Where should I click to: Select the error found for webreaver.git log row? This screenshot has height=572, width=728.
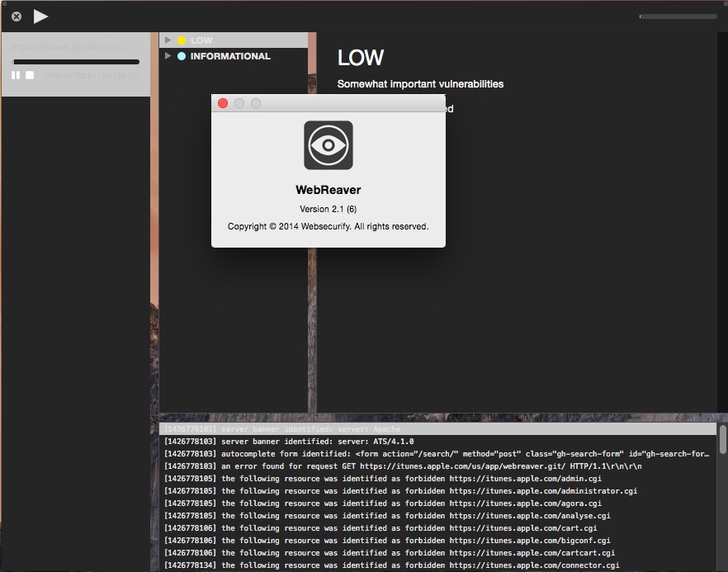pos(437,466)
